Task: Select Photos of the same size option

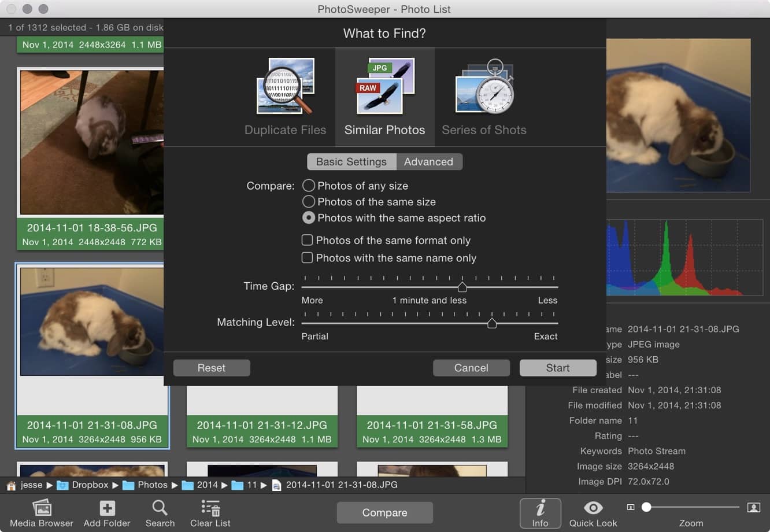Action: 309,202
